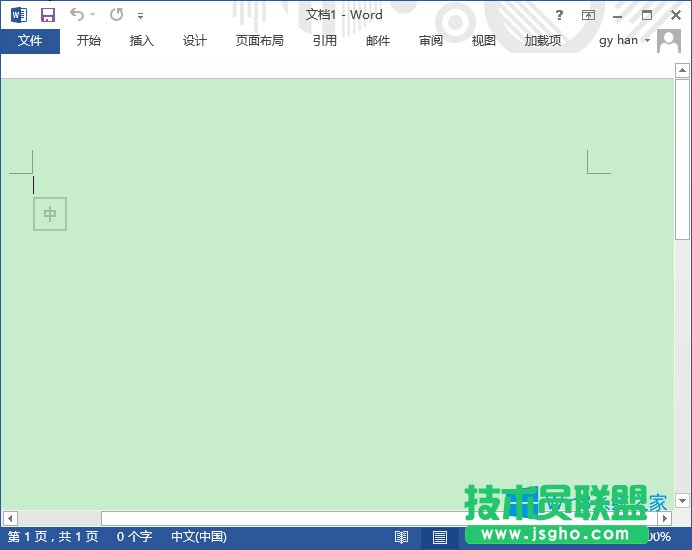Click the 中文(中国) language status button
Screen dimensions: 692x550
(x=198, y=537)
